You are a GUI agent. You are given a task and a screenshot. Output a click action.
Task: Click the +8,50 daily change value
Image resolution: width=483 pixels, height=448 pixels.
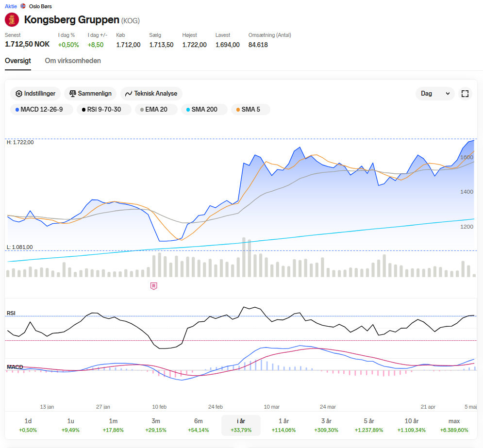coord(96,45)
